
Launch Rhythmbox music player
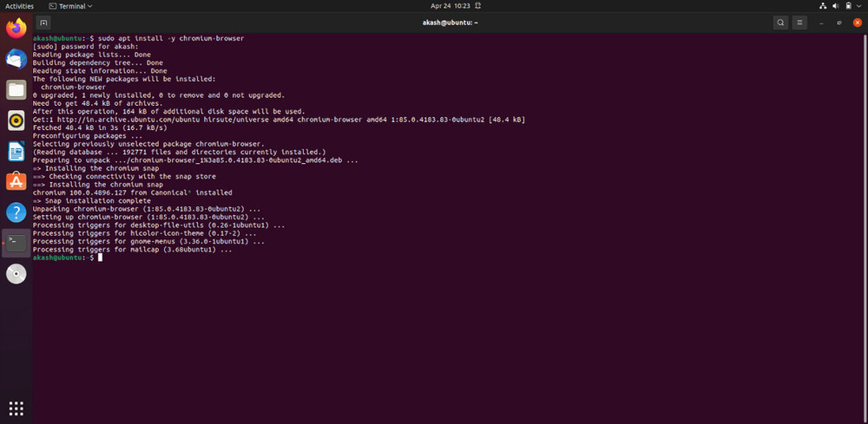[16, 120]
